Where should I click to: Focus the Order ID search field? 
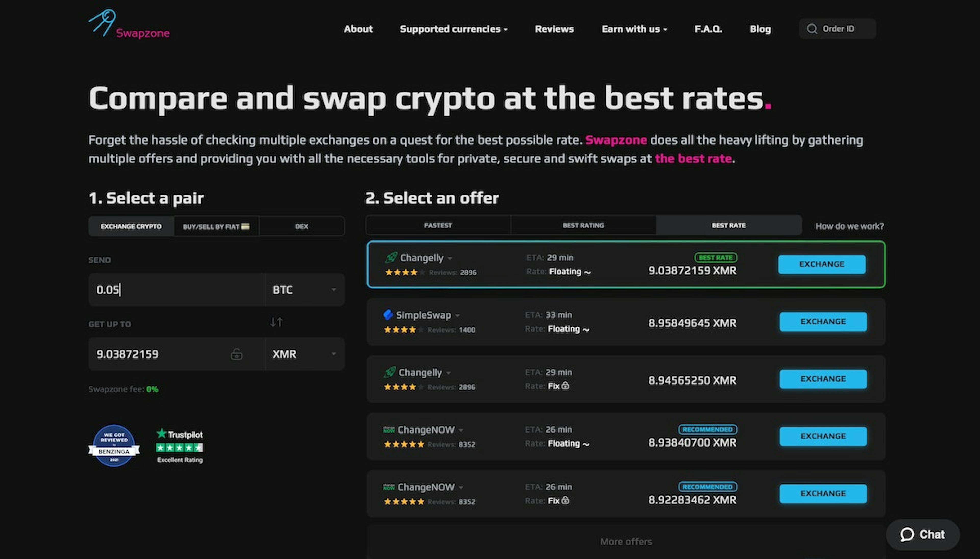[838, 29]
